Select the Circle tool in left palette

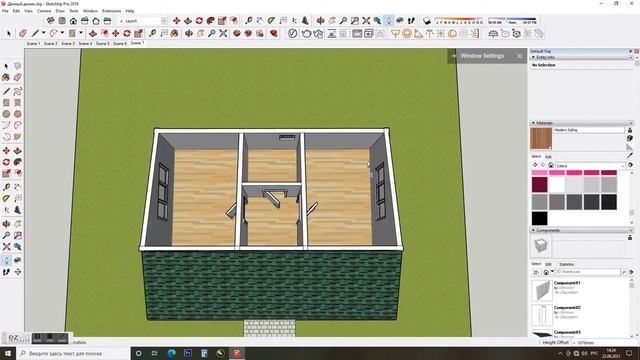[6, 114]
